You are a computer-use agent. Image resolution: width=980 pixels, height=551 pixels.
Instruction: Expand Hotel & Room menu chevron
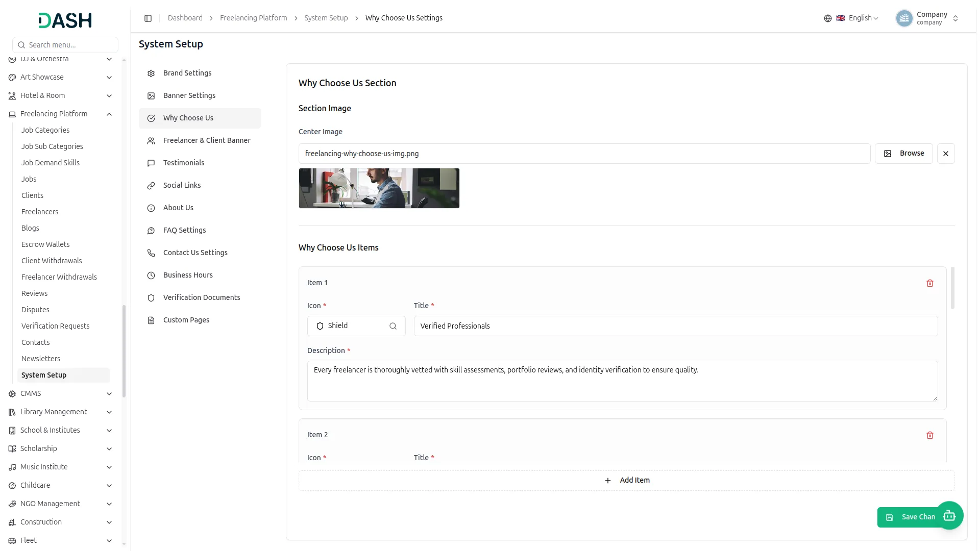(109, 96)
